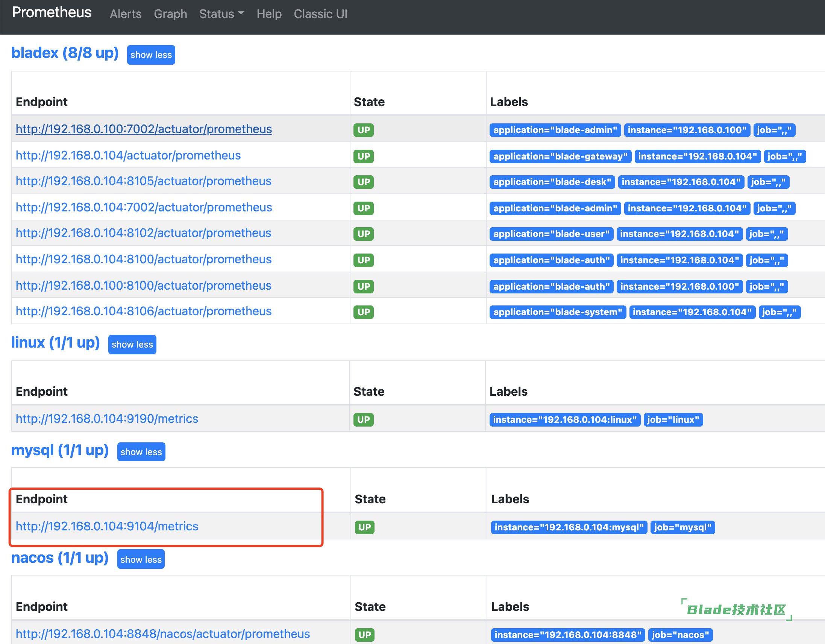Collapse the mysql target group
Viewport: 825px width, 644px height.
tap(141, 452)
